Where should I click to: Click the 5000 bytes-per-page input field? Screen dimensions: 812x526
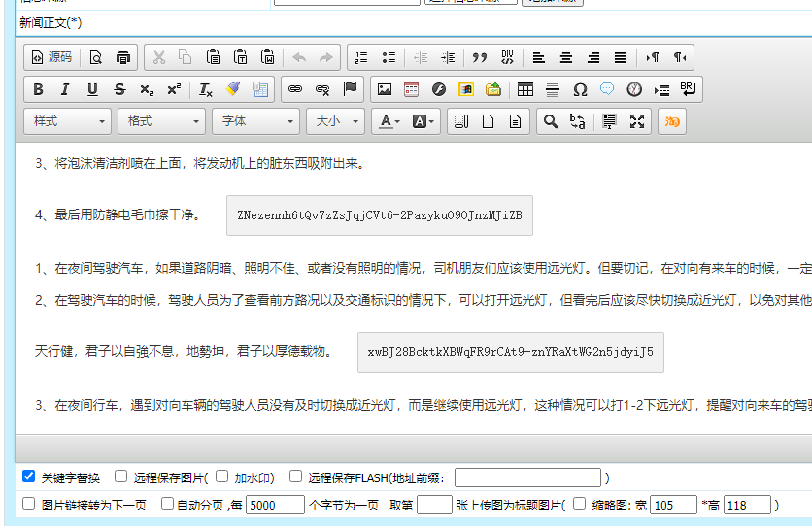(275, 505)
